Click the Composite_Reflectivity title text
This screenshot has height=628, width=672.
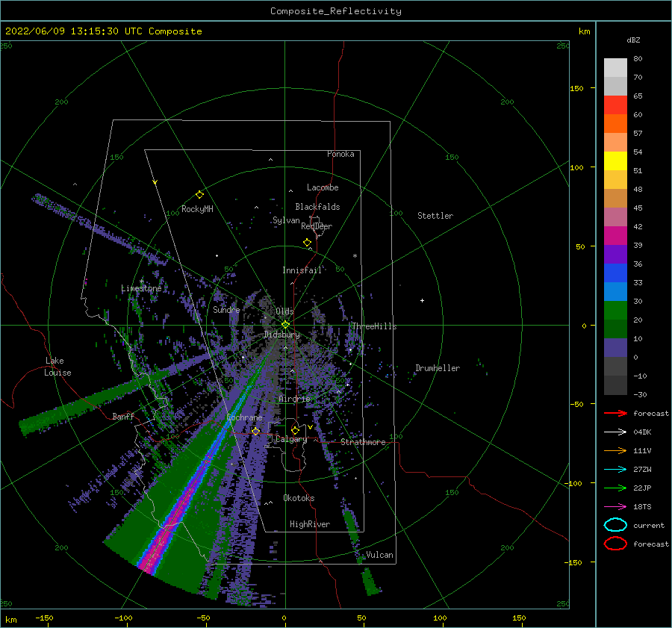pos(335,11)
